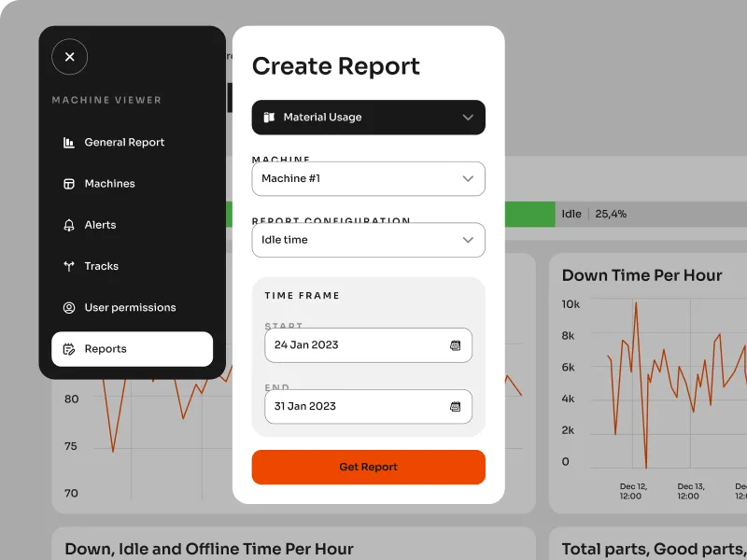Click the Get Report button

click(368, 468)
